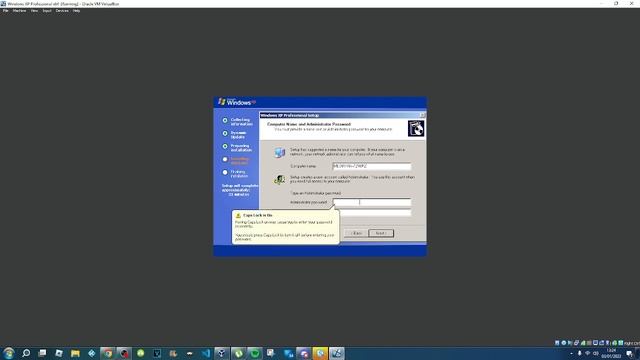Open the taskbar clock and date

coord(611,353)
